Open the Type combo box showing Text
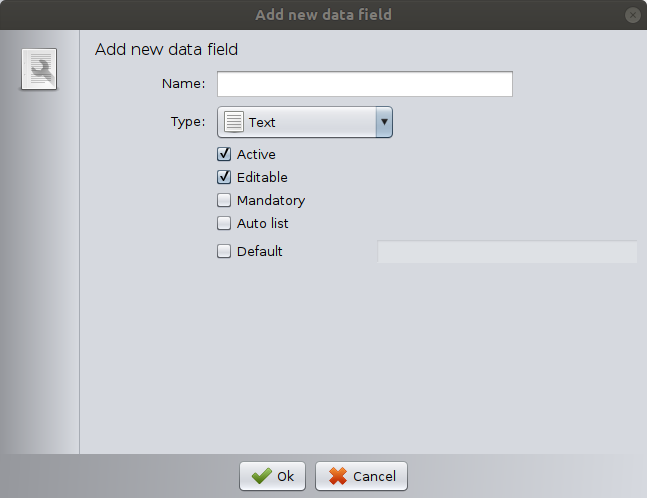 [300, 122]
